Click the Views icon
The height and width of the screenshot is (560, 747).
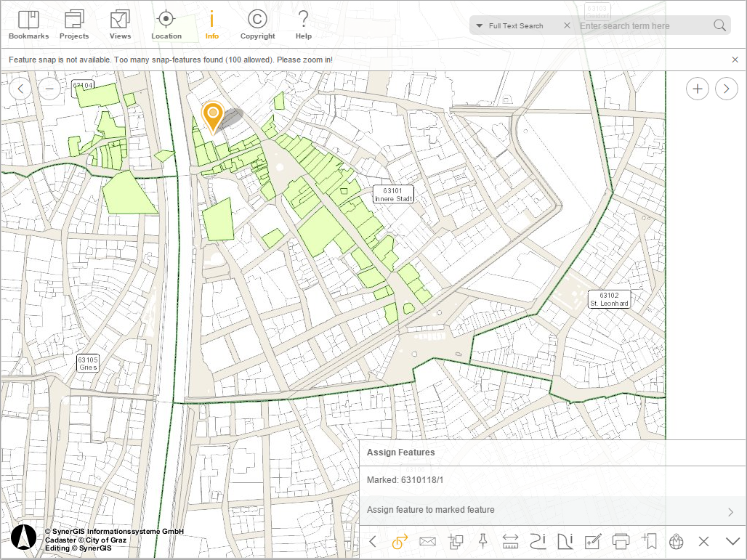point(120,25)
